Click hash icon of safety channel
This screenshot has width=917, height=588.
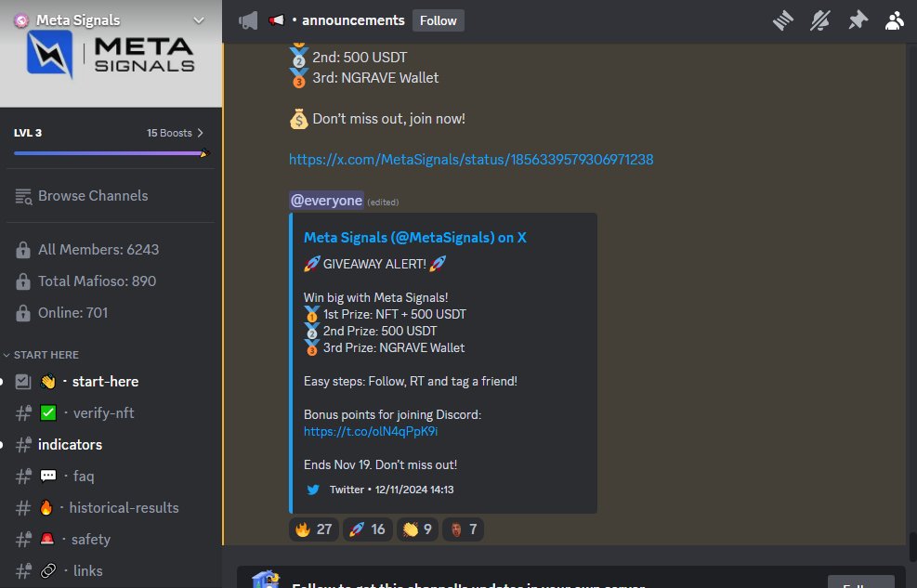click(23, 540)
